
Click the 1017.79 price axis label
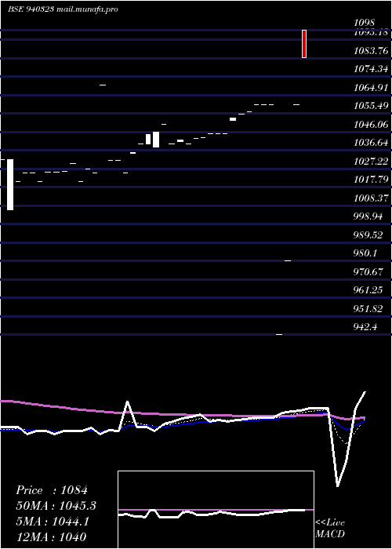pos(371,180)
